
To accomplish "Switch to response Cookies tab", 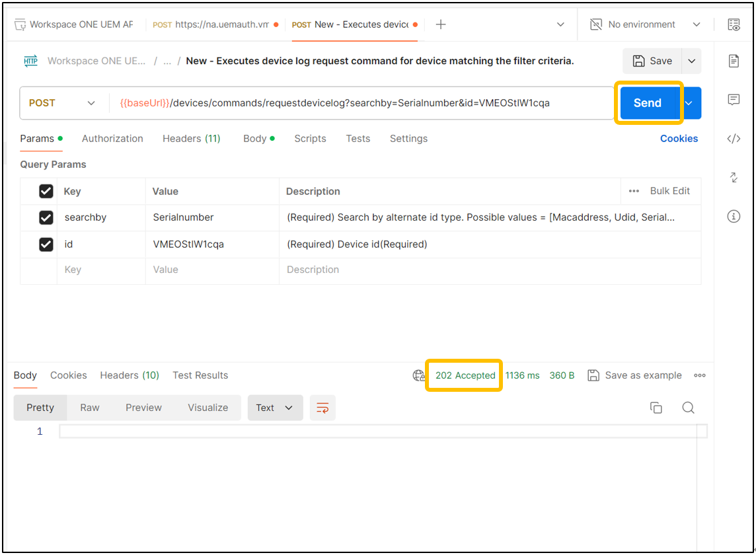I will tap(69, 376).
